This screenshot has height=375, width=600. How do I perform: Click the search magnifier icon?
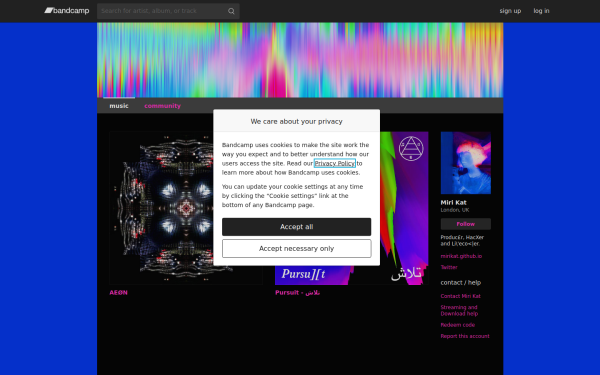231,11
